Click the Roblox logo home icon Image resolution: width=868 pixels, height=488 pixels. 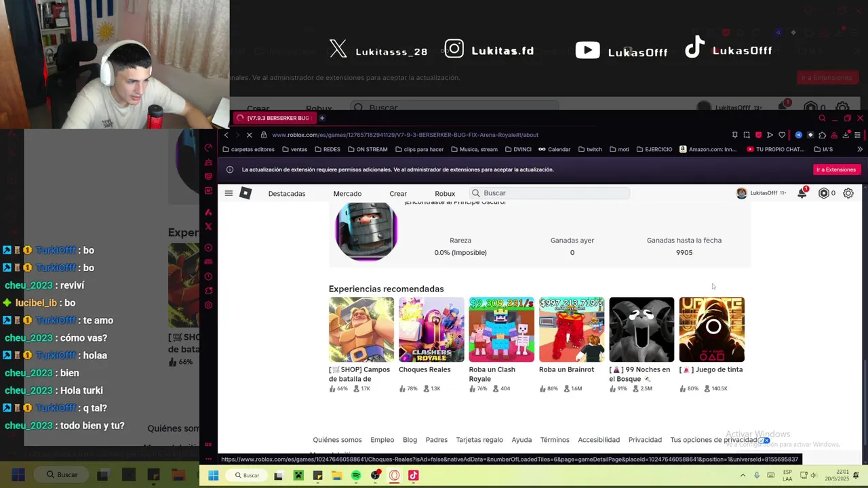point(245,193)
